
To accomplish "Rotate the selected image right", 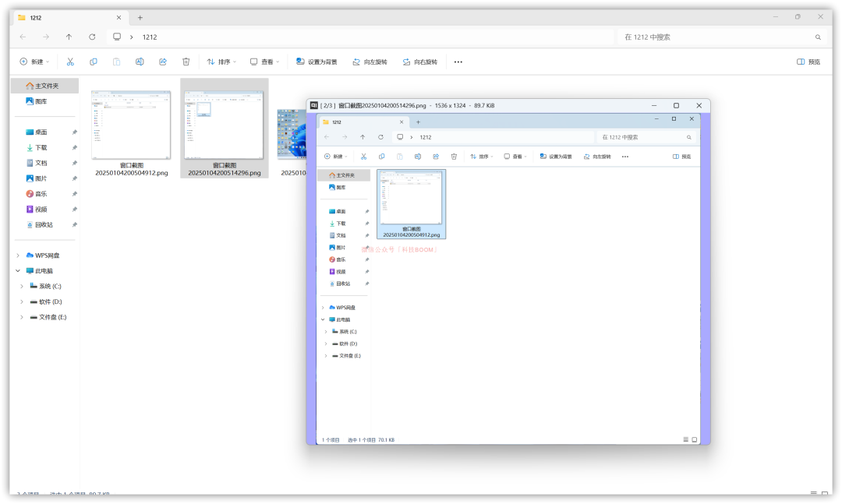I will tap(421, 61).
